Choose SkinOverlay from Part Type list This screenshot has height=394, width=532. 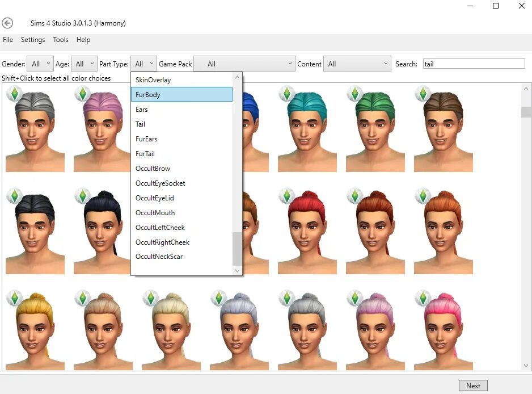[x=181, y=80]
